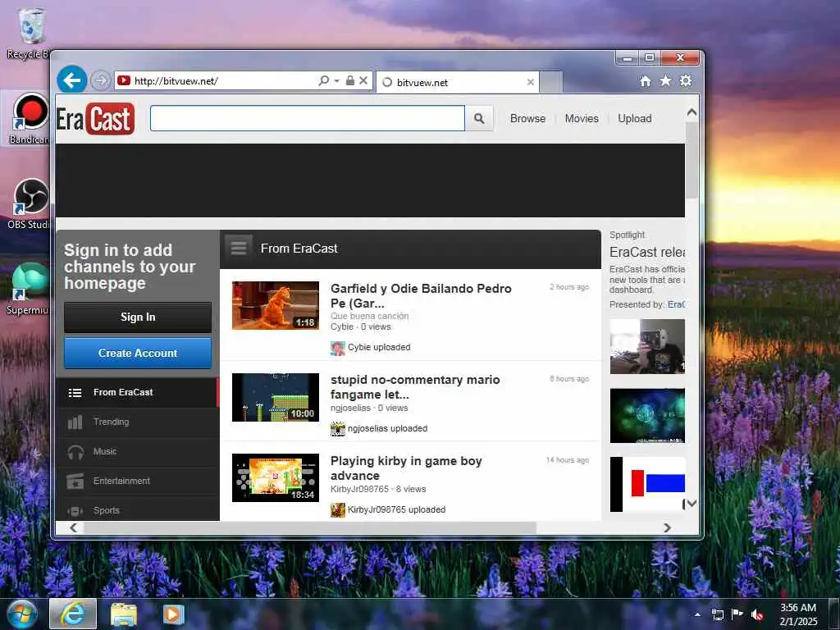Click the Trending bar-chart icon
The width and height of the screenshot is (840, 630).
point(75,422)
